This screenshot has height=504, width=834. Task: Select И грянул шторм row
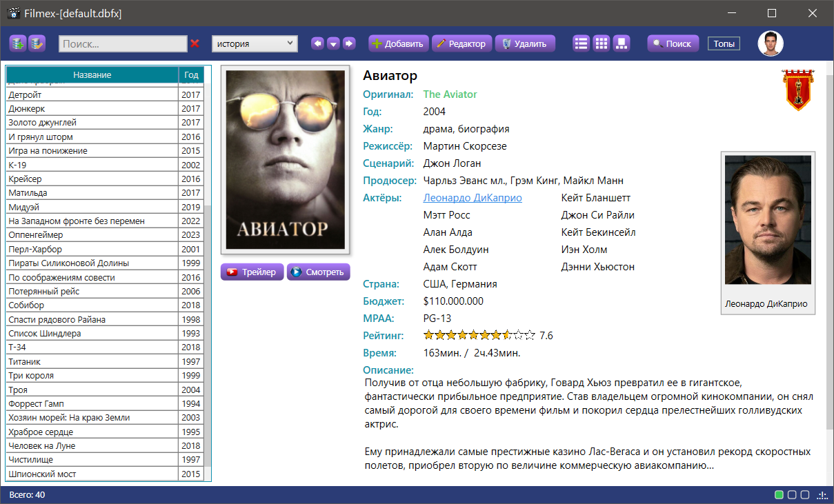105,137
